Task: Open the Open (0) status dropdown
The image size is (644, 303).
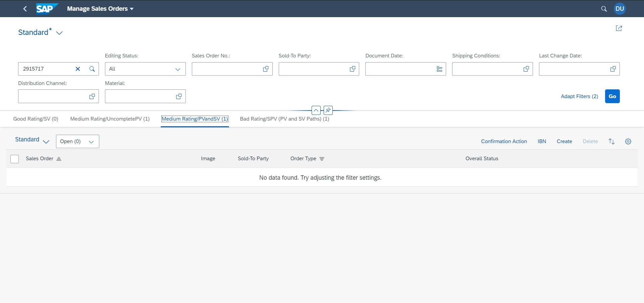Action: tap(77, 141)
